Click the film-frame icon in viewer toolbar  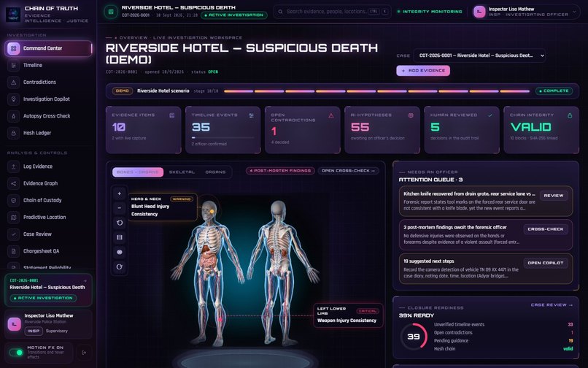(119, 237)
